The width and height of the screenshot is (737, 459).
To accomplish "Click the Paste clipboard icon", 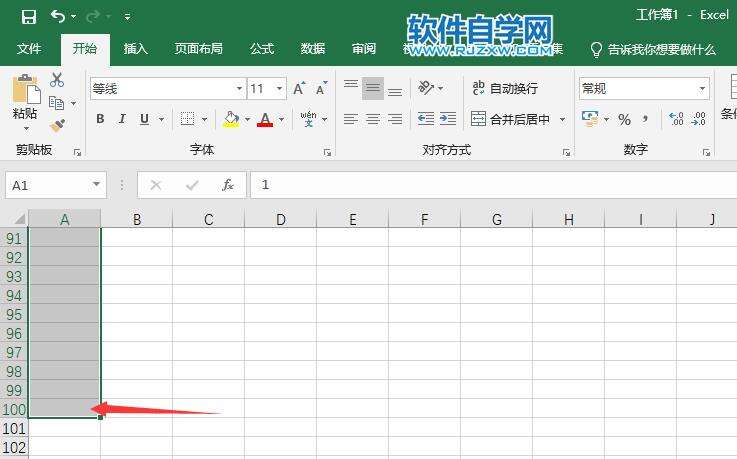I will click(x=25, y=89).
